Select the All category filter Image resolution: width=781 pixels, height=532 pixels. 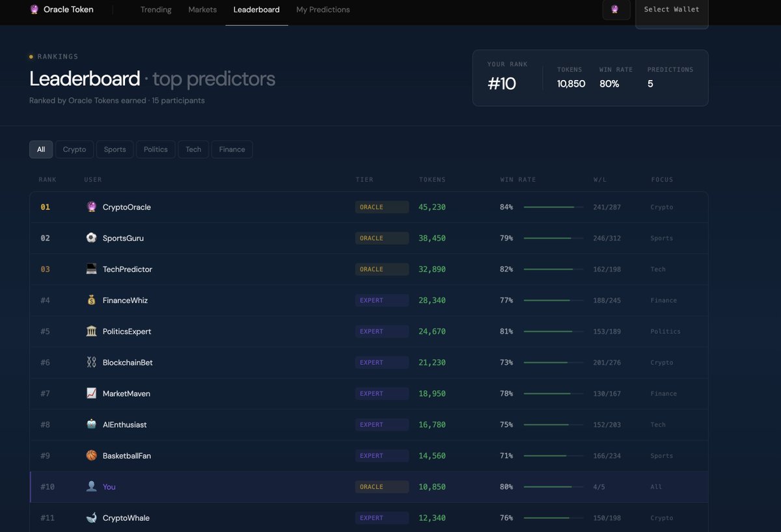pos(41,150)
